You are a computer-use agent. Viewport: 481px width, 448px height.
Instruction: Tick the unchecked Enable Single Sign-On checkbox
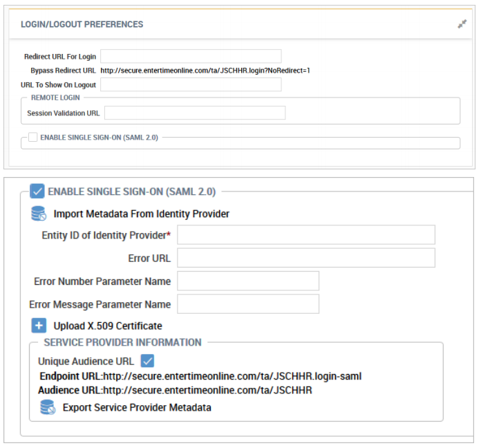coord(33,138)
